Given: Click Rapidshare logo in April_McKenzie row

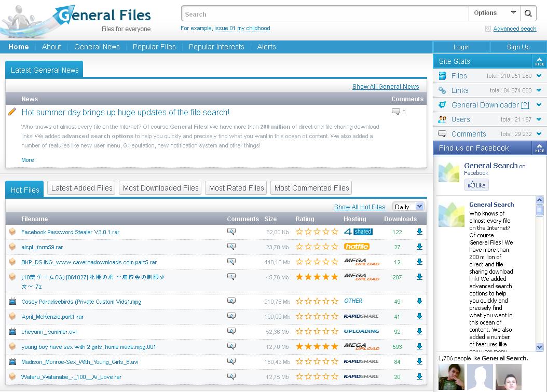Looking at the screenshot, I should (361, 316).
